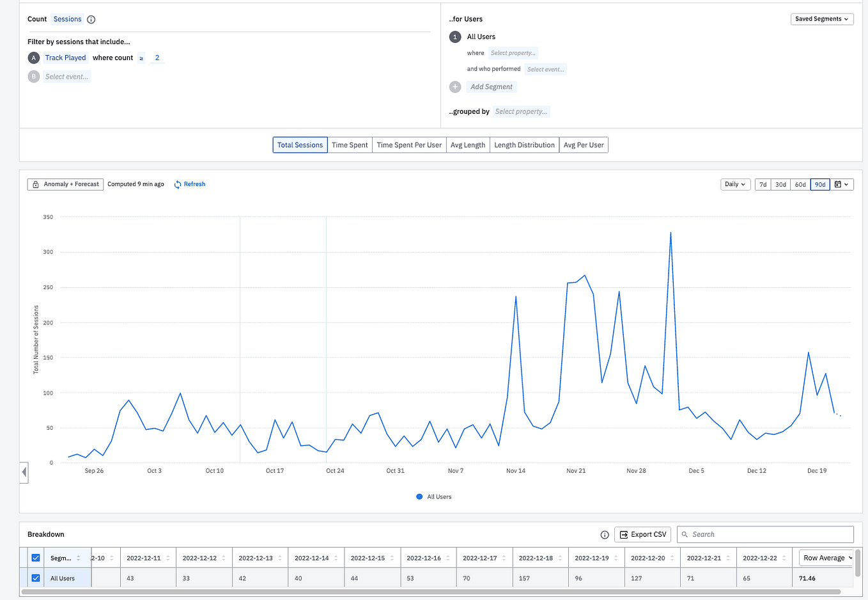Open the Daily interval dropdown

click(734, 184)
